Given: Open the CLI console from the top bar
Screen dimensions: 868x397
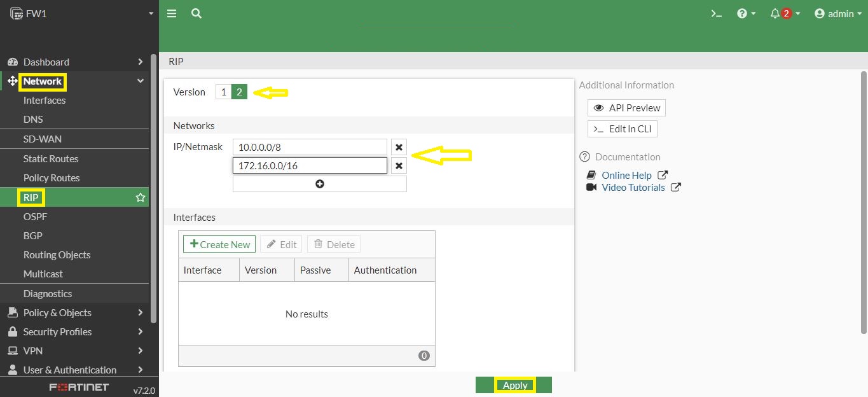Looking at the screenshot, I should 716,13.
